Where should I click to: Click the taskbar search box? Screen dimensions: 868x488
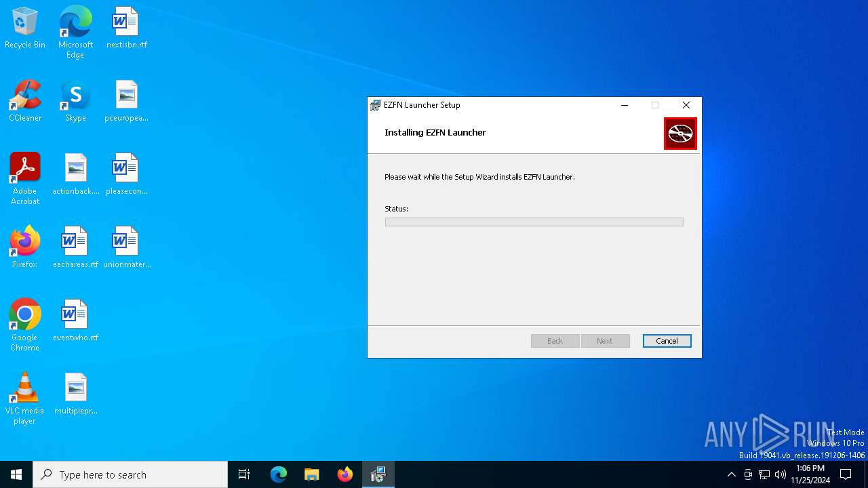(130, 474)
